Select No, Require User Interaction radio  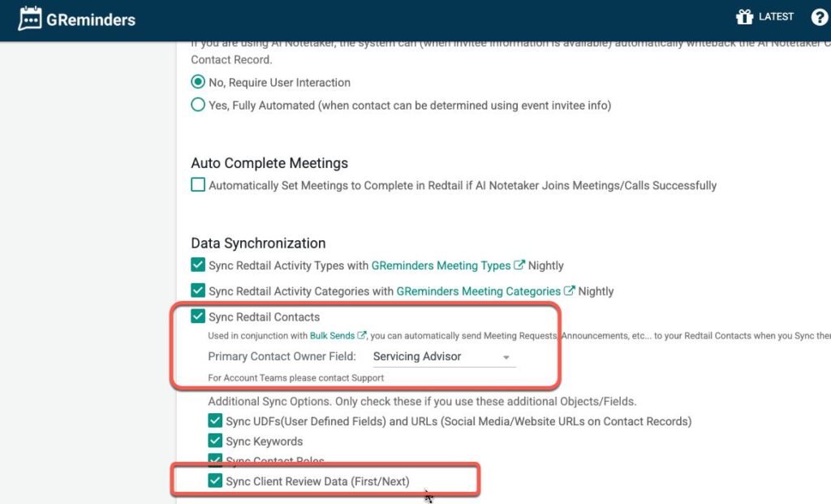pyautogui.click(x=198, y=82)
